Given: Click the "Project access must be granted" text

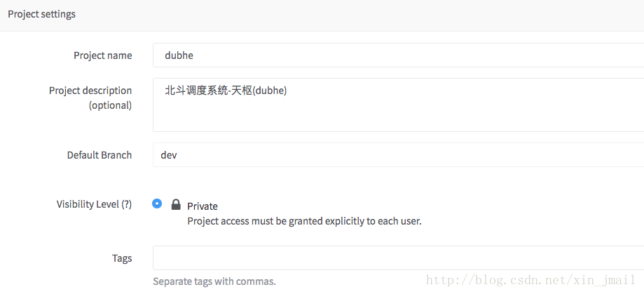Looking at the screenshot, I should click(304, 221).
